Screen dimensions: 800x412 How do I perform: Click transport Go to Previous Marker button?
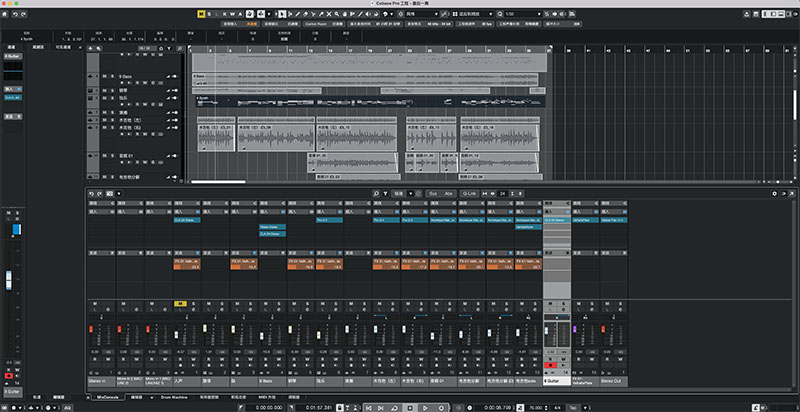point(368,408)
